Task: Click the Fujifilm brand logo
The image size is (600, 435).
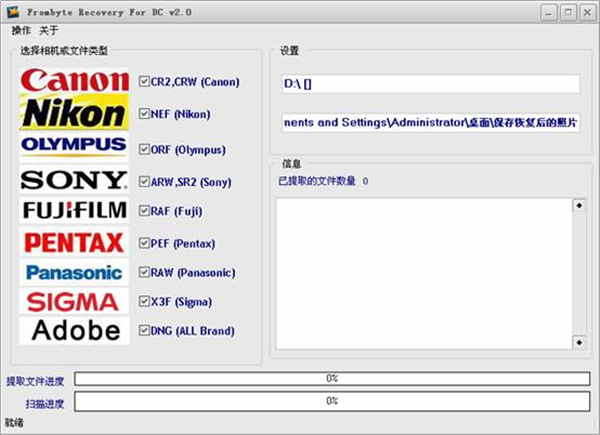Action: (x=75, y=210)
